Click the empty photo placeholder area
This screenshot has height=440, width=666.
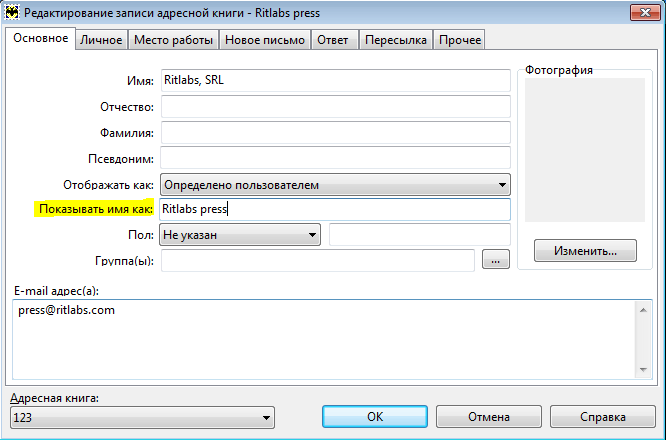[x=585, y=150]
